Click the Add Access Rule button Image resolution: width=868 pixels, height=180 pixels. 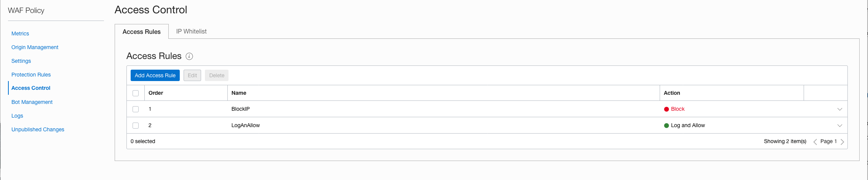[x=155, y=75]
